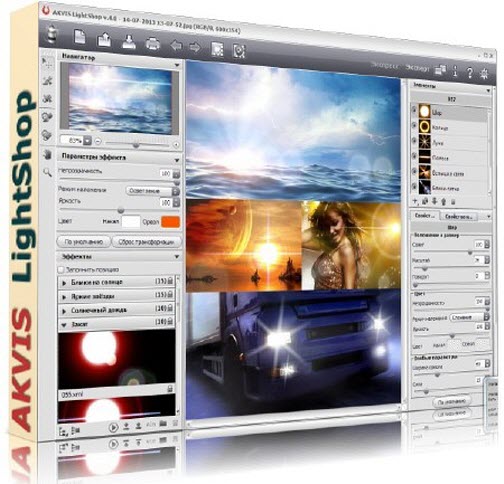Click the printer icon in top toolbar

153,44
